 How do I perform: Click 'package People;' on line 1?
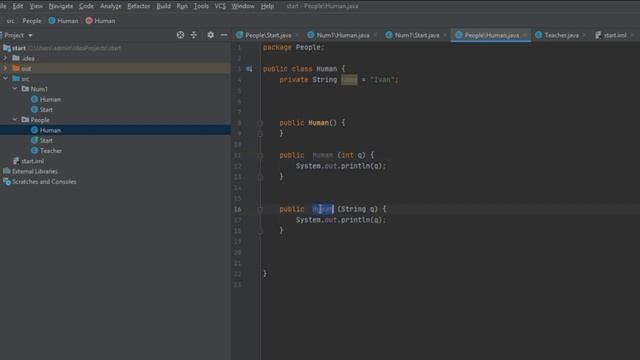pyautogui.click(x=293, y=47)
